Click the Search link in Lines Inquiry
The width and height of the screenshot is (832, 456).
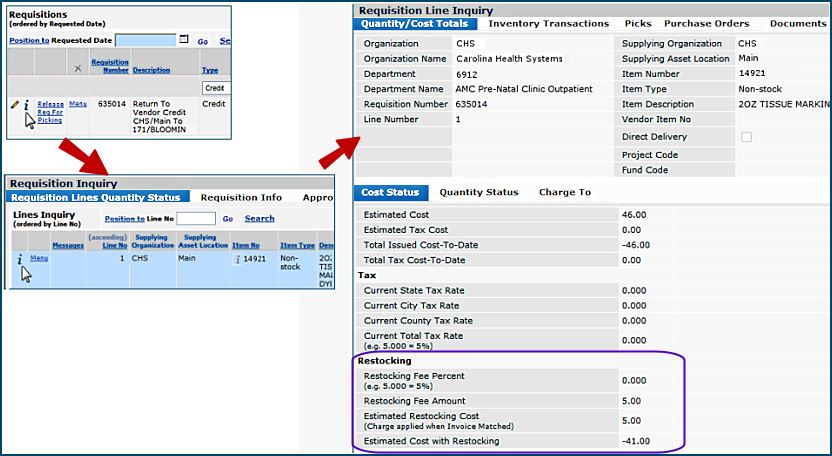[x=259, y=218]
